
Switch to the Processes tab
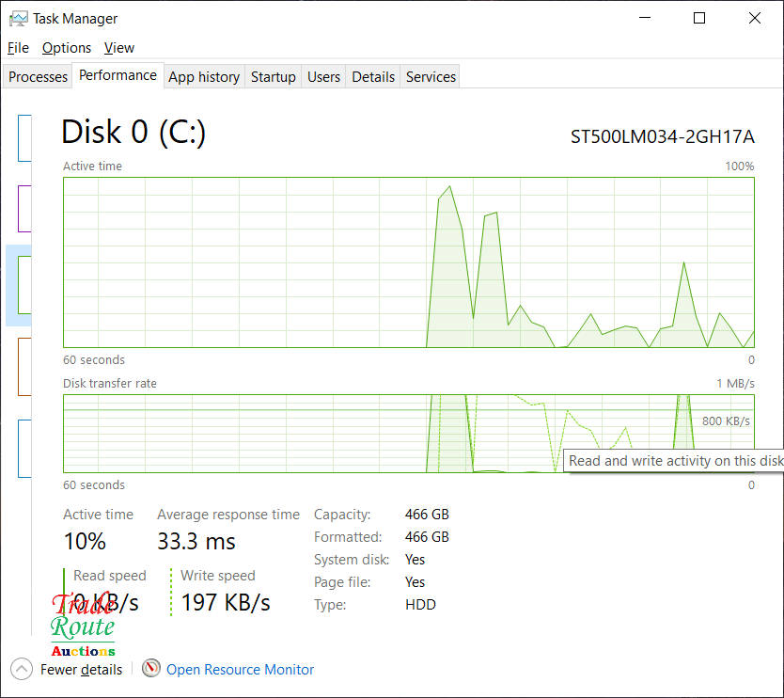39,77
